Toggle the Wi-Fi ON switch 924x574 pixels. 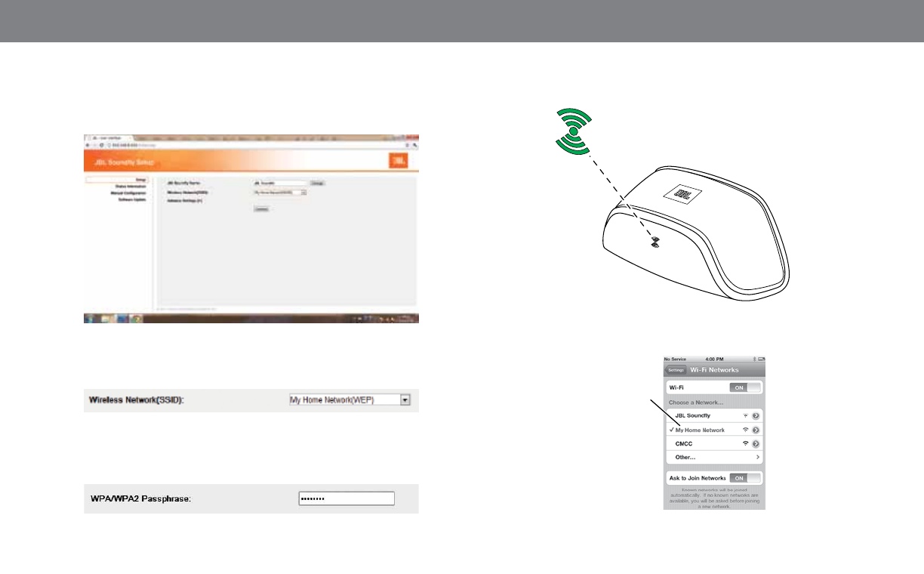746,387
